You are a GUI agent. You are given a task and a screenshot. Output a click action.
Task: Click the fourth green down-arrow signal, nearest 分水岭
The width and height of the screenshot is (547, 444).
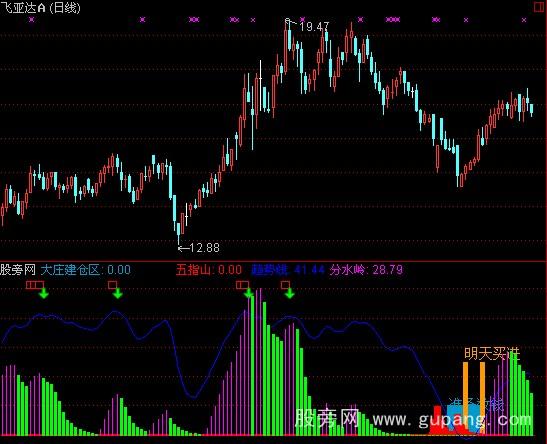[x=290, y=293]
